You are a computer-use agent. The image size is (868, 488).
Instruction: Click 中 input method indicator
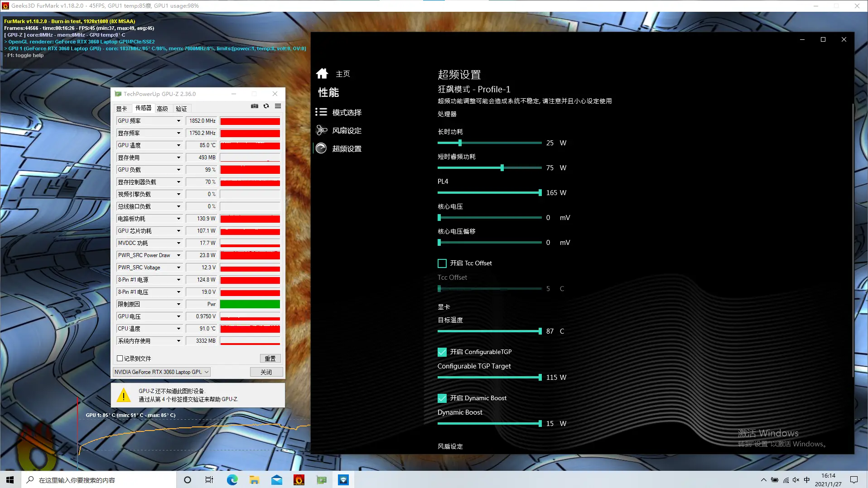(807, 480)
